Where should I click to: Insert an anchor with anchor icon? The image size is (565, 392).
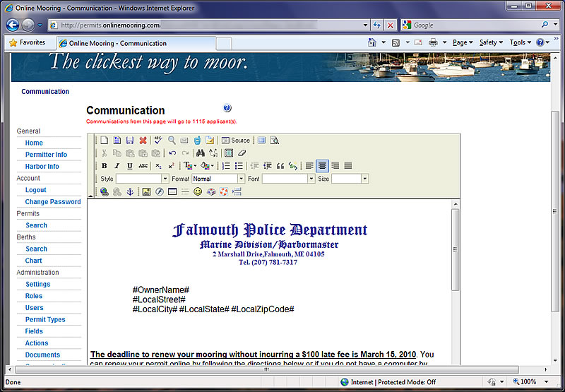pos(129,191)
